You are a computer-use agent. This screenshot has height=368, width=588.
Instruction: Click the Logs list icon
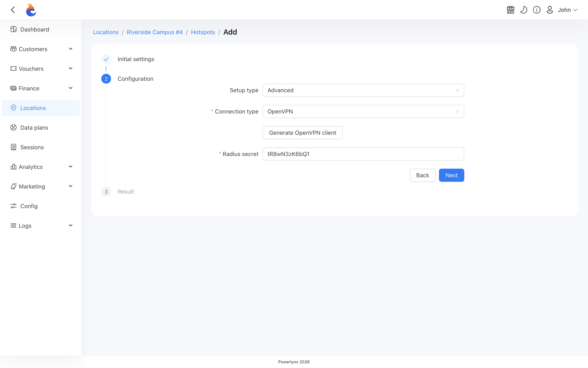point(13,226)
